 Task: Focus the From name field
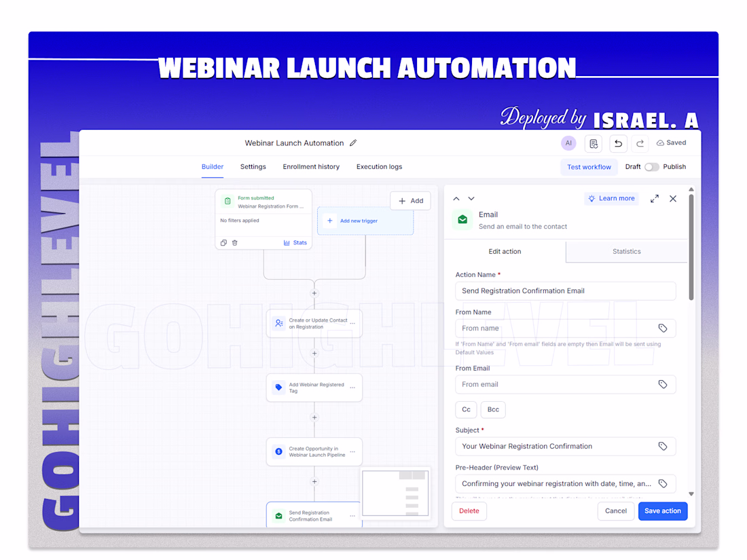tap(566, 328)
